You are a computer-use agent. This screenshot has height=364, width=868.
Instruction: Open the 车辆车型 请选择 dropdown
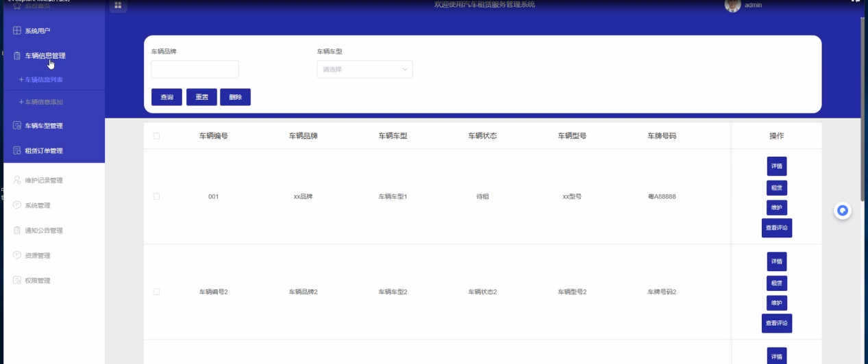[364, 69]
